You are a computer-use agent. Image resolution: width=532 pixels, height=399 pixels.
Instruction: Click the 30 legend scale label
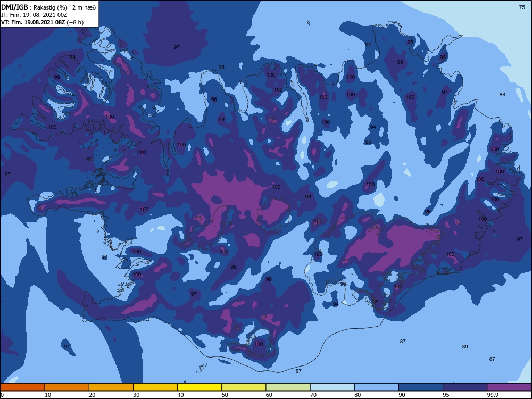(136, 395)
